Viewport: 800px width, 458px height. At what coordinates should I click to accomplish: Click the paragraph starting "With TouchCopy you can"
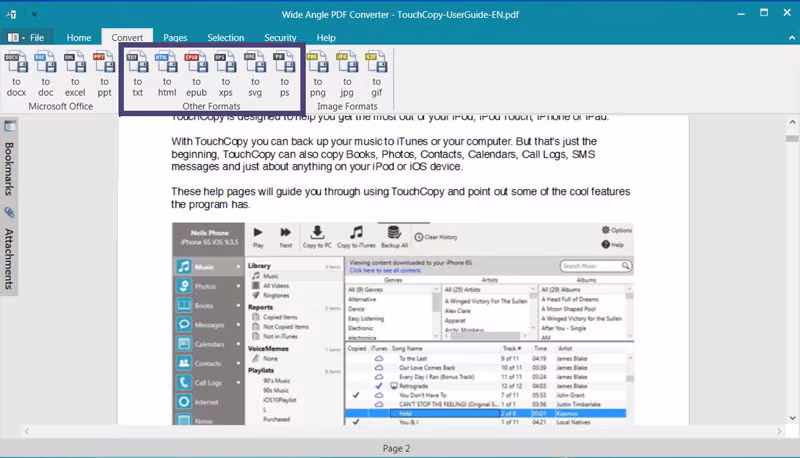[384, 154]
